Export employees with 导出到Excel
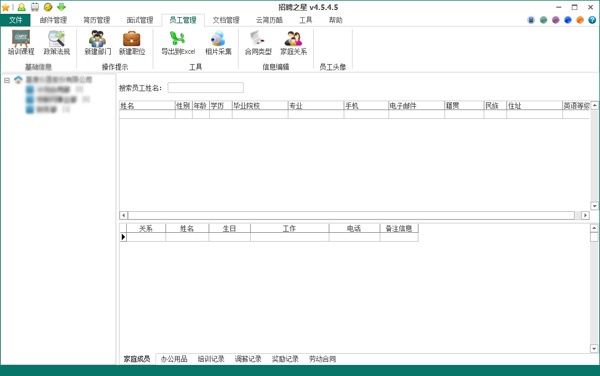 click(x=178, y=43)
